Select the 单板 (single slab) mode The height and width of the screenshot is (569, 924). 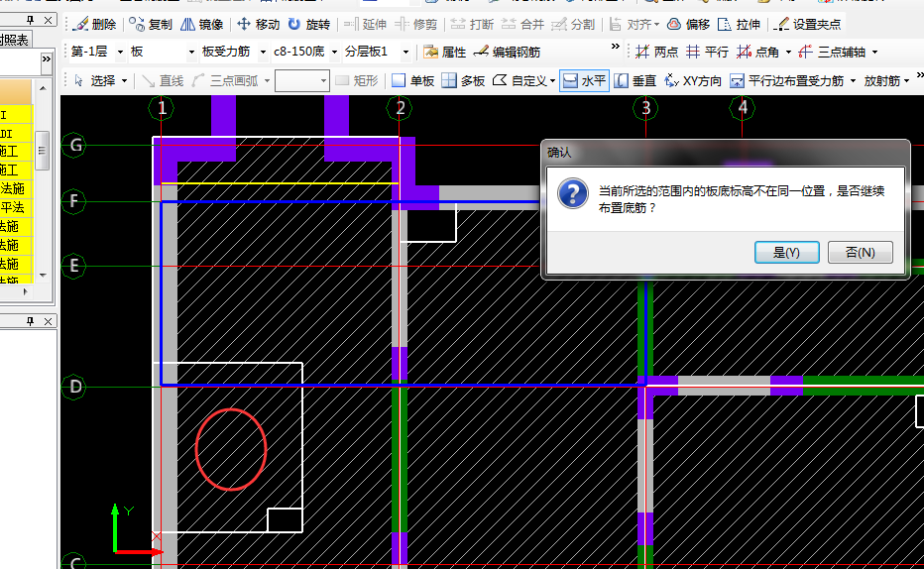click(412, 80)
